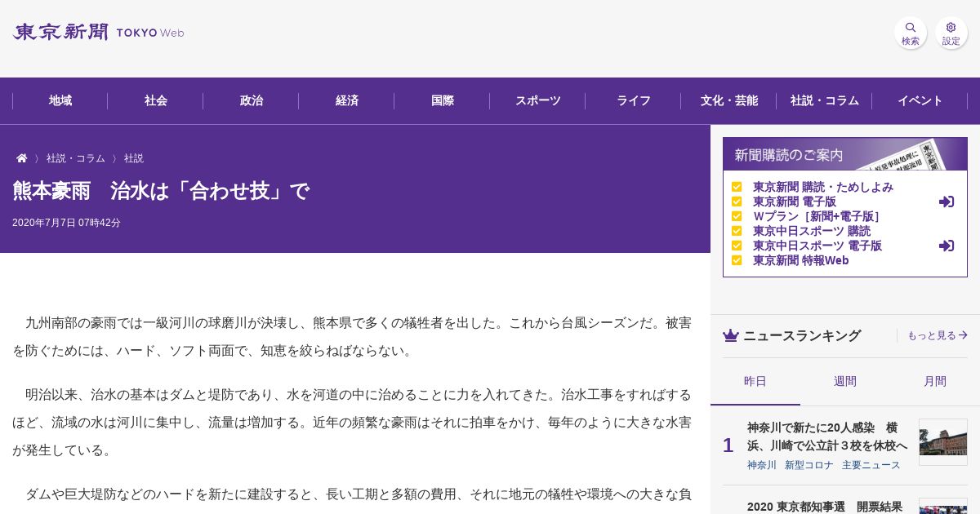Open the 検索 search icon button
This screenshot has width=980, height=514.
click(x=911, y=33)
